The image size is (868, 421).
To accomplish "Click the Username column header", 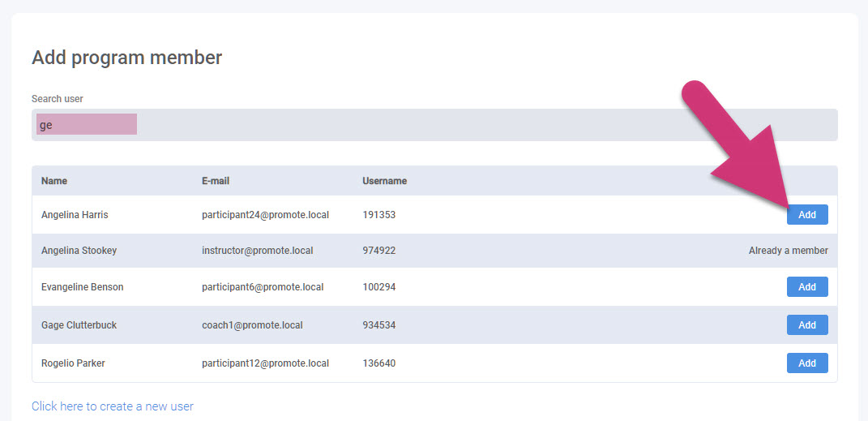I will click(x=384, y=181).
